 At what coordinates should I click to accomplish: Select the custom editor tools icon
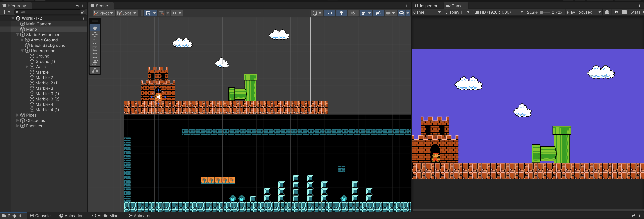tap(95, 70)
